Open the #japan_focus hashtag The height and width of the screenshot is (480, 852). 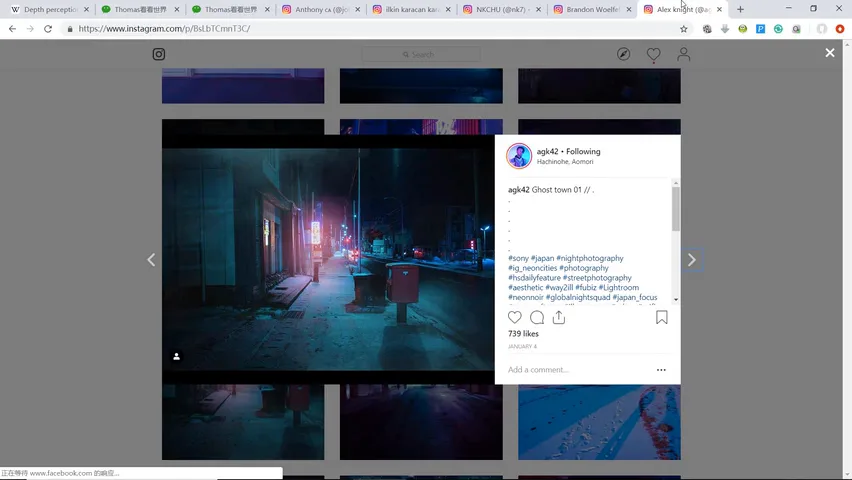[635, 297]
